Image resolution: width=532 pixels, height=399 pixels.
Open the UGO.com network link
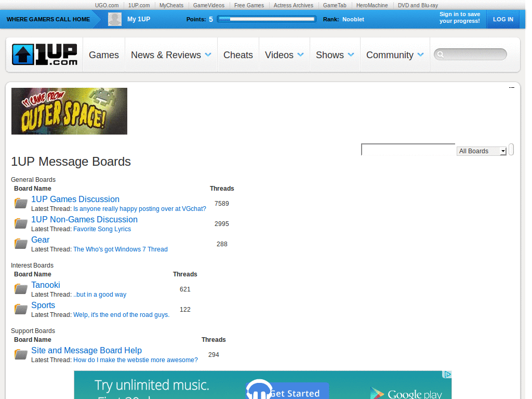tap(107, 5)
